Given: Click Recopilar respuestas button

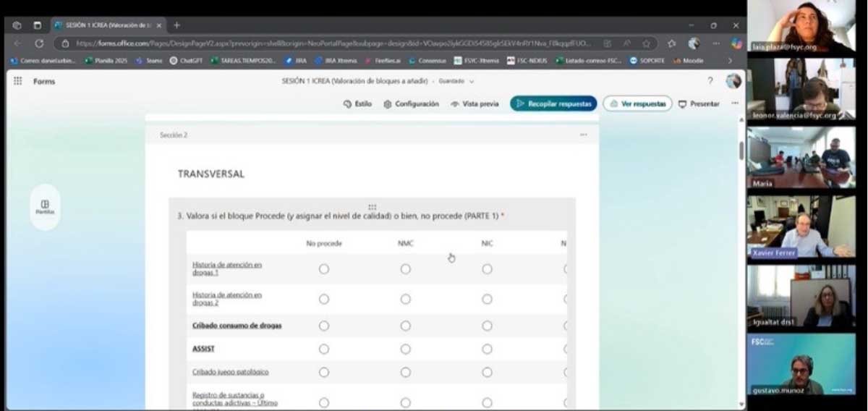Looking at the screenshot, I should click(553, 104).
